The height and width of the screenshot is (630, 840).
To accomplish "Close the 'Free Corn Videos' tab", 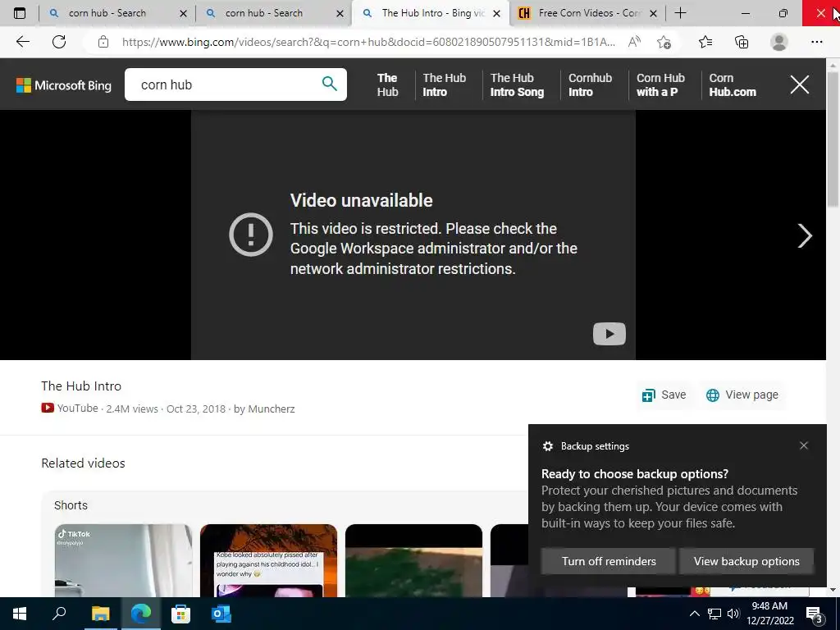I will pos(653,13).
